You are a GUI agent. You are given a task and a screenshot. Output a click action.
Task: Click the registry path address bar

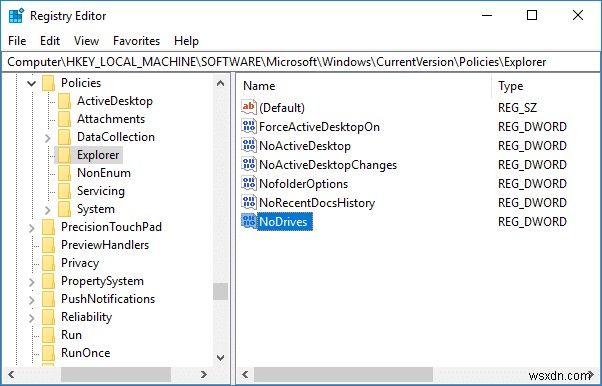pyautogui.click(x=301, y=62)
